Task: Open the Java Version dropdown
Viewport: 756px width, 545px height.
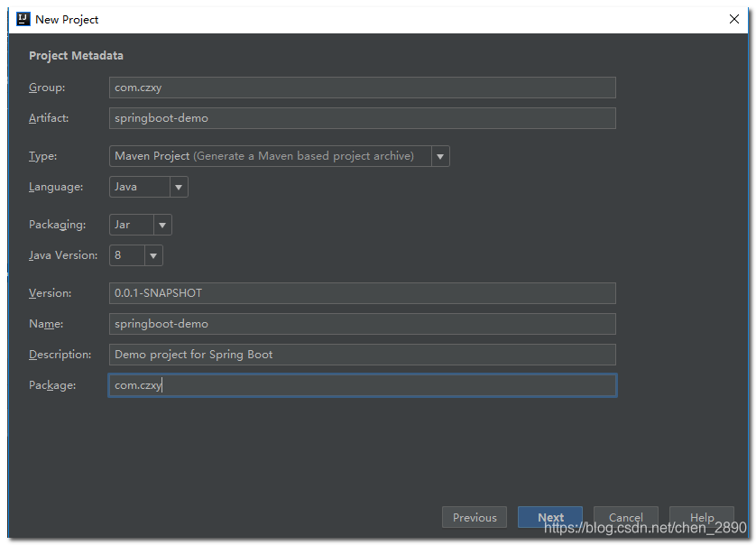Action: 136,255
